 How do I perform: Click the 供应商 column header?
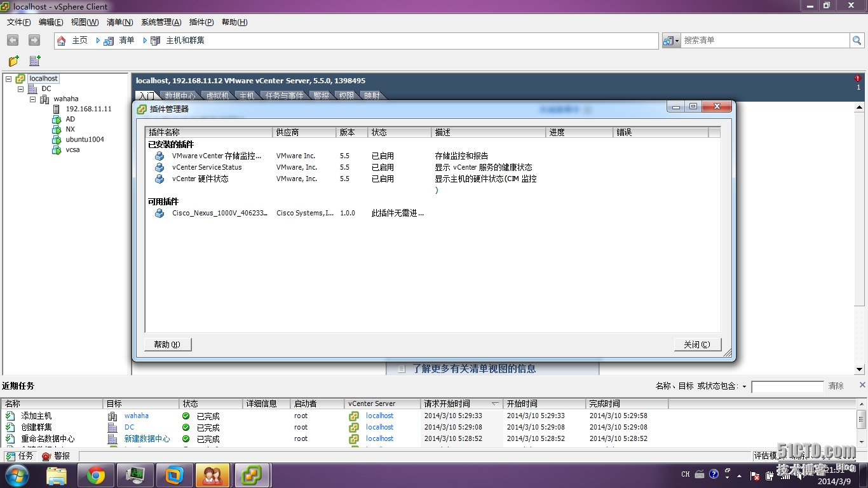point(304,133)
